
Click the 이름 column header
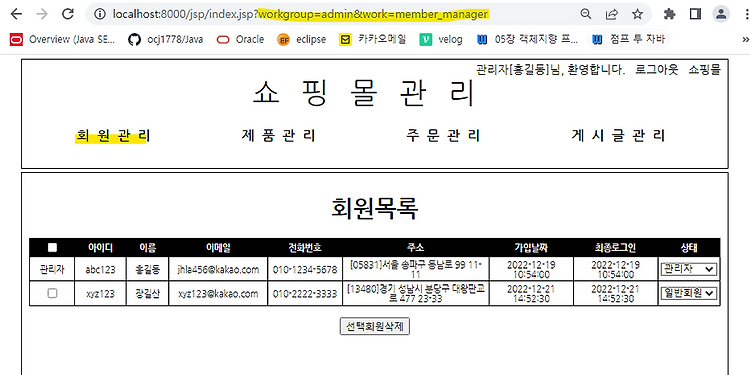pyautogui.click(x=148, y=247)
